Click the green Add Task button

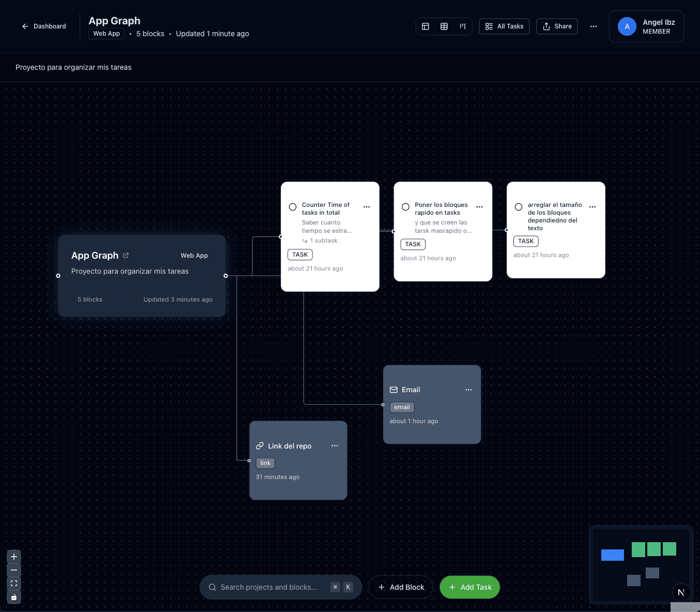point(469,587)
